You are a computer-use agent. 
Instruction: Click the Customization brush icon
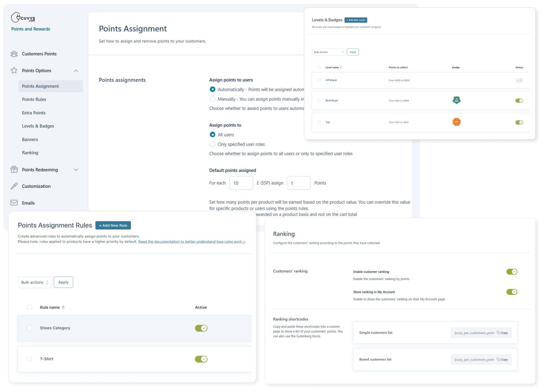(x=14, y=186)
